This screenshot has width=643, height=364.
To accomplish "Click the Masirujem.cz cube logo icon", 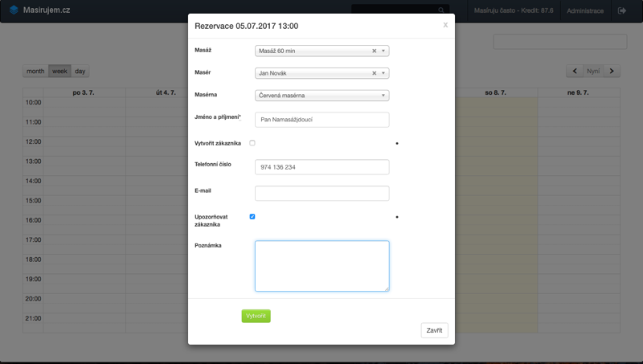I will click(x=14, y=10).
